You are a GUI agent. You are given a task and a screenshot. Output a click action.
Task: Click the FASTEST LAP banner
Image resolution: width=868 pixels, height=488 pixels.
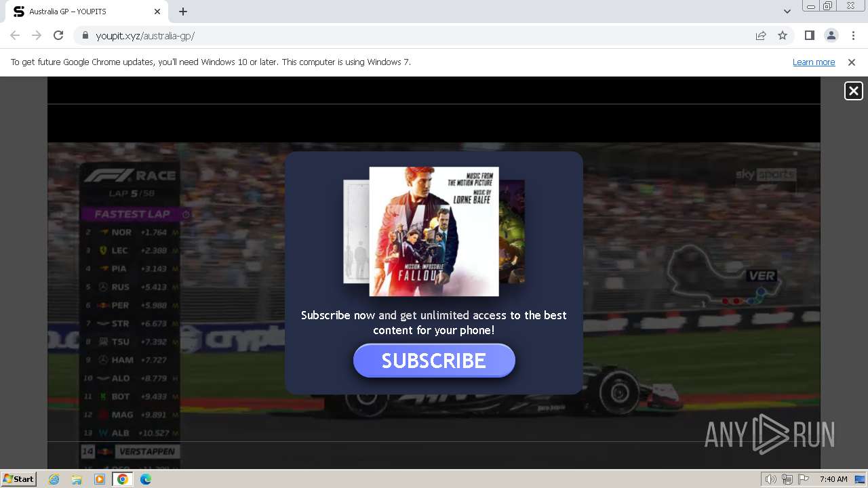click(x=132, y=214)
